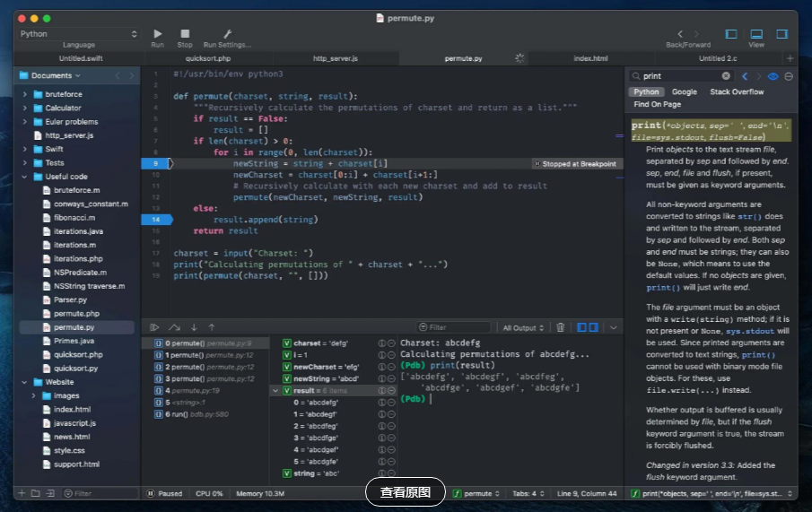The image size is (812, 512).
Task: Toggle the bottom debug panel view icon
Action: coord(756,34)
